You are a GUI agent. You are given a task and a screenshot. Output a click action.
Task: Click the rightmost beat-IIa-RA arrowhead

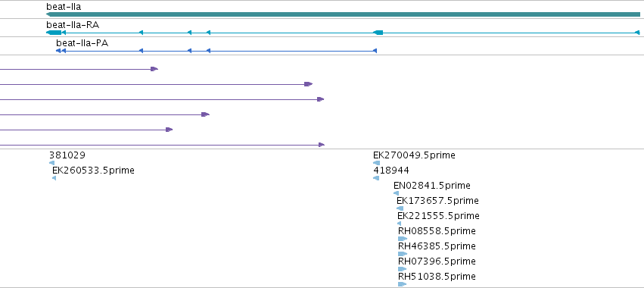point(637,33)
